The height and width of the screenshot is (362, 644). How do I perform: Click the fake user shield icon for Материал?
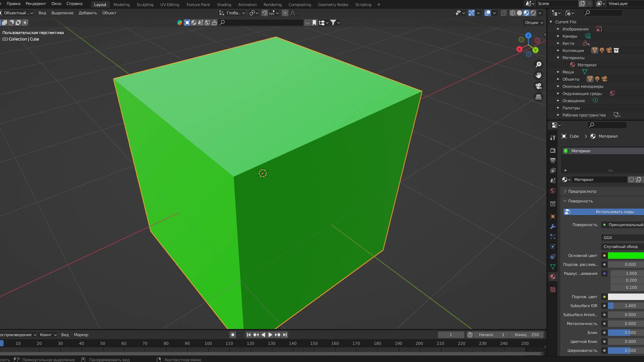pyautogui.click(x=631, y=180)
